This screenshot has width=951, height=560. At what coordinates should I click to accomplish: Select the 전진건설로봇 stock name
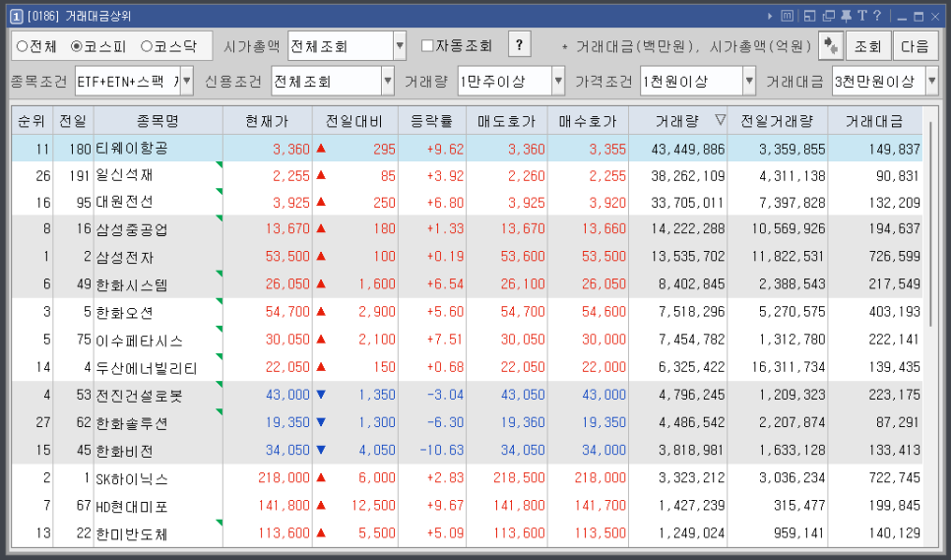pos(139,396)
